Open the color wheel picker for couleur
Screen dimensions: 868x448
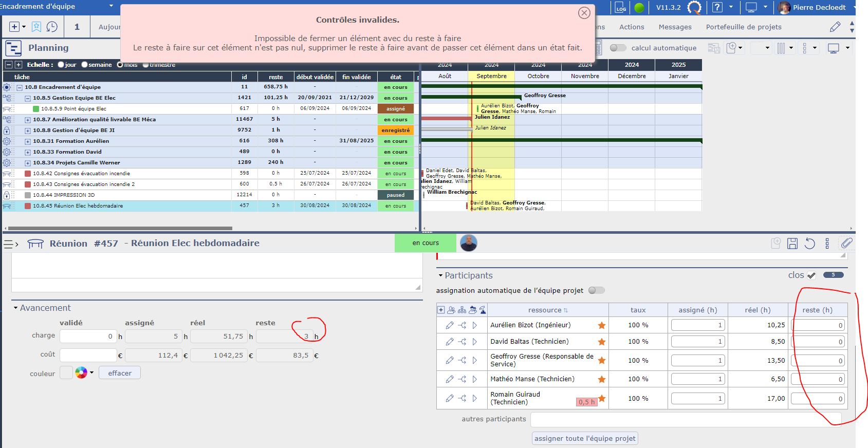pos(81,373)
